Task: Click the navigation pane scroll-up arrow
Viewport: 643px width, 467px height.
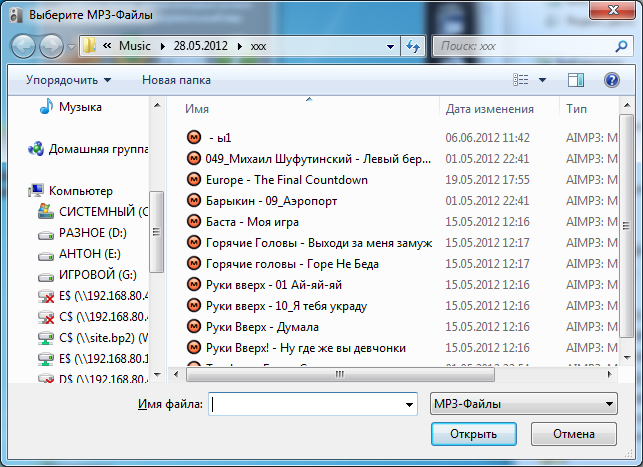Action: (x=157, y=105)
